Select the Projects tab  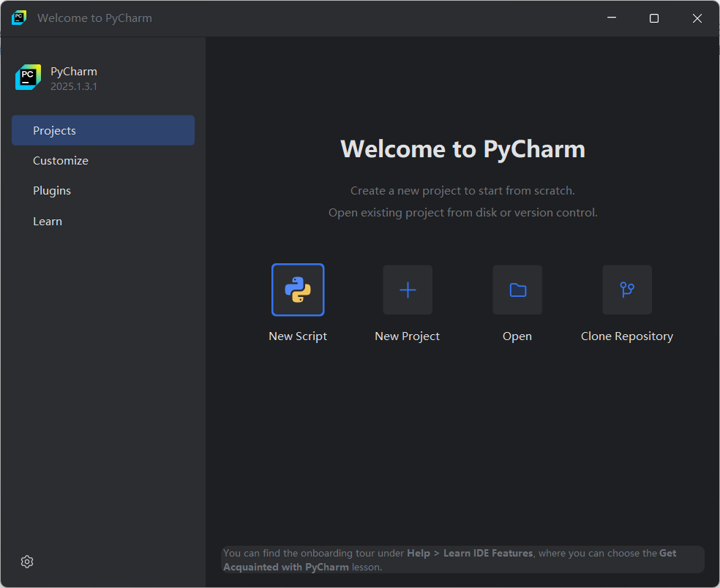click(103, 130)
